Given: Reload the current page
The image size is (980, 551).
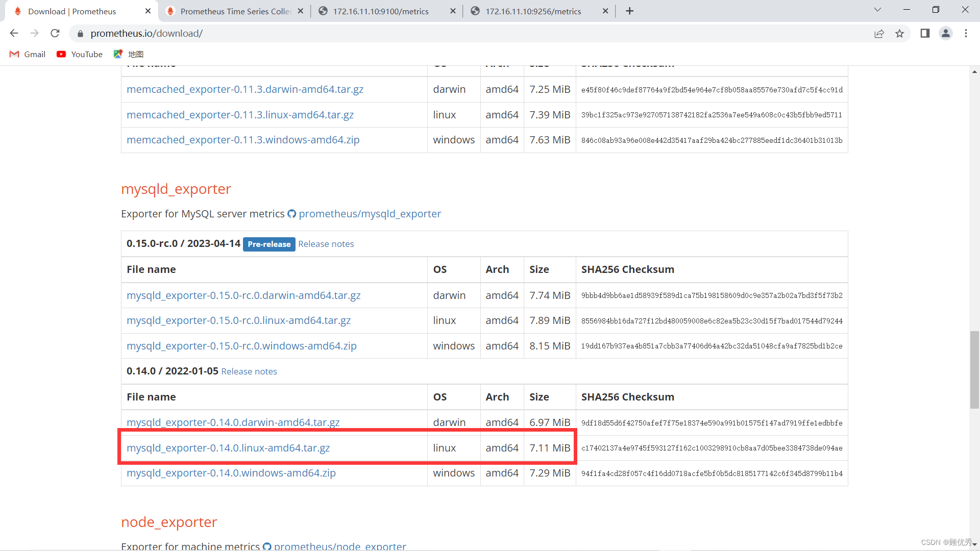Looking at the screenshot, I should 55,33.
